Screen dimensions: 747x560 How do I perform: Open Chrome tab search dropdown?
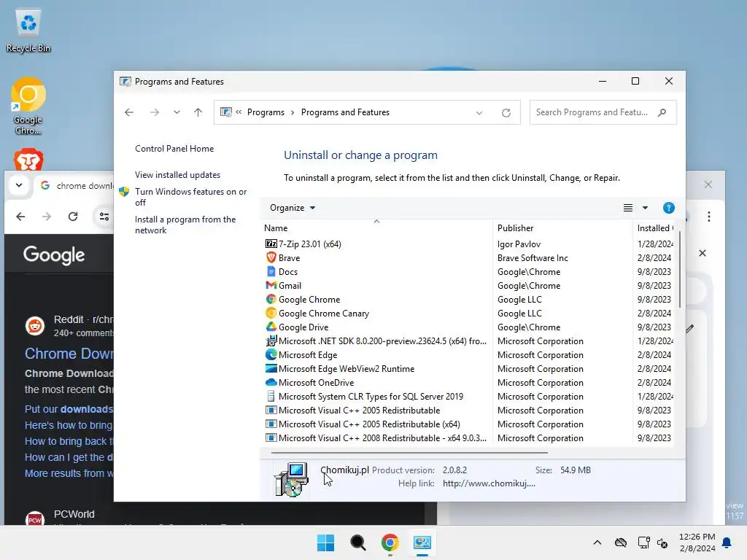coord(19,185)
